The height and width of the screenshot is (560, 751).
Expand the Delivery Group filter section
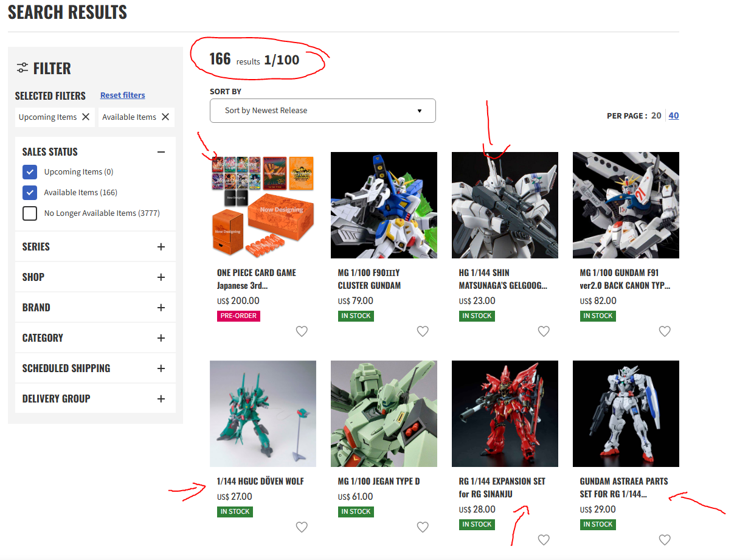click(161, 399)
